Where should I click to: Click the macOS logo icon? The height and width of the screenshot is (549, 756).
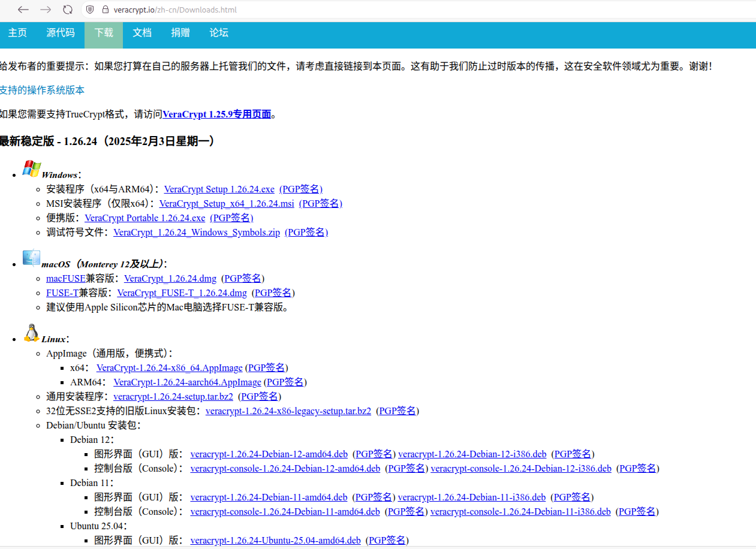pos(31,258)
